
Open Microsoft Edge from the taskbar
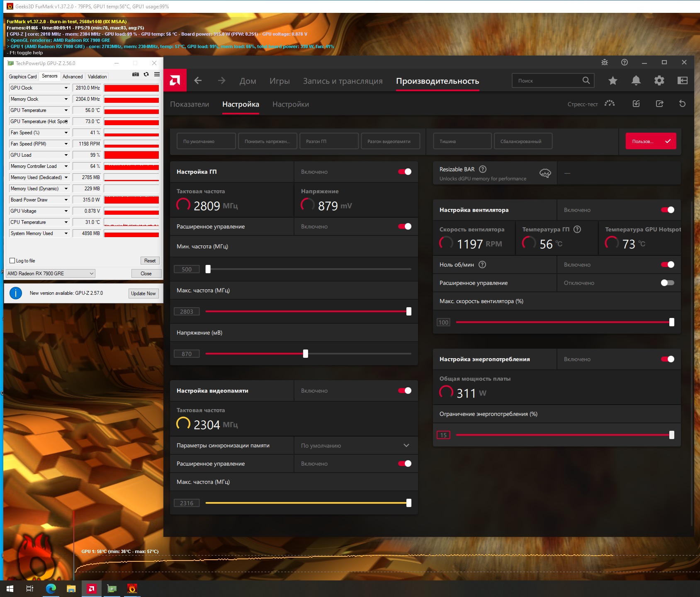coord(51,588)
